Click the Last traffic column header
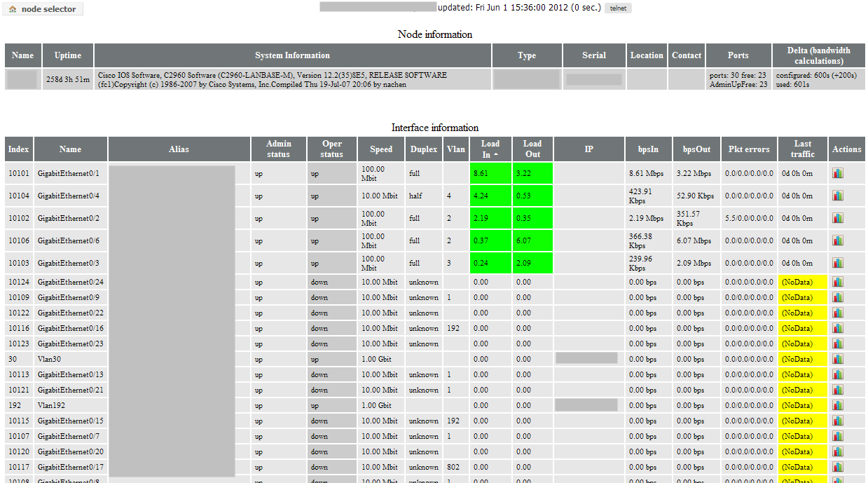This screenshot has height=483, width=868. pyautogui.click(x=803, y=149)
